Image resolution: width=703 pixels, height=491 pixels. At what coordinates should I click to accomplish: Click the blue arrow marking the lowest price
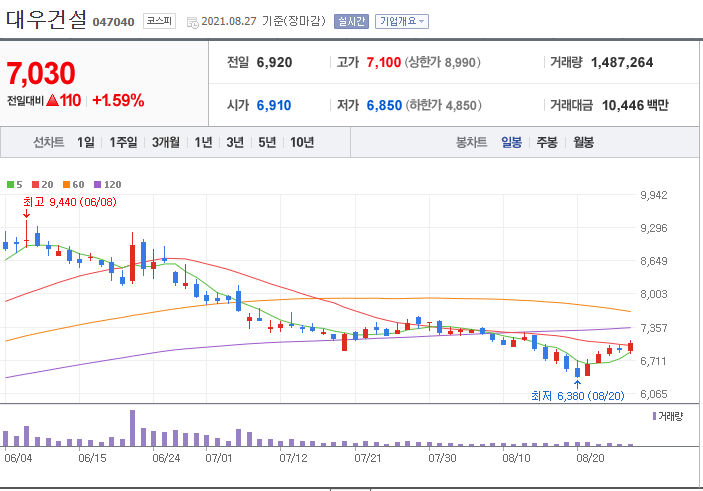(577, 384)
